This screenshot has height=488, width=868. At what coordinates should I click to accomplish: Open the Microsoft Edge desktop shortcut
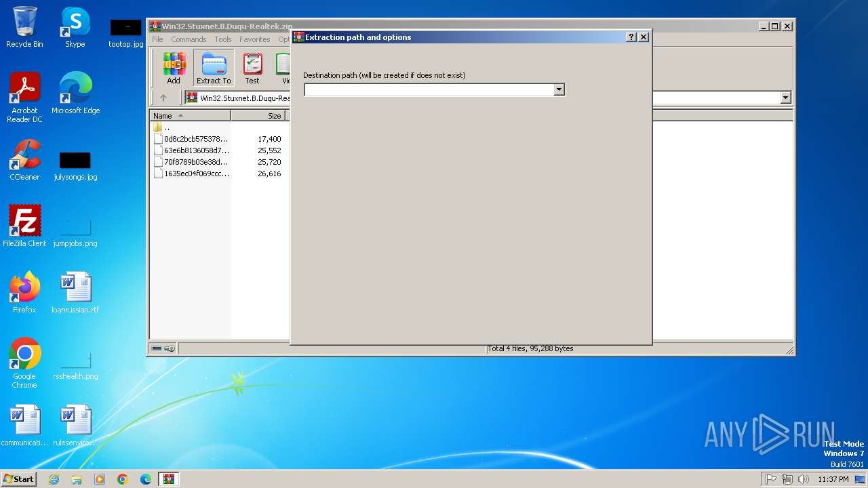point(75,94)
